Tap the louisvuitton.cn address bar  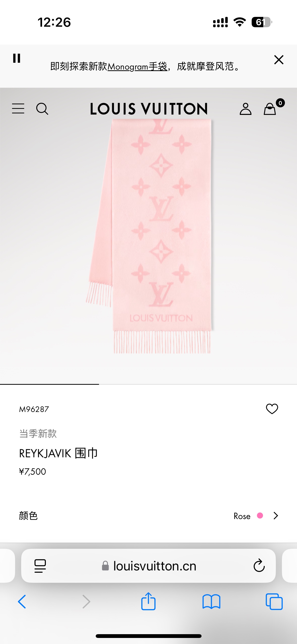pos(148,566)
